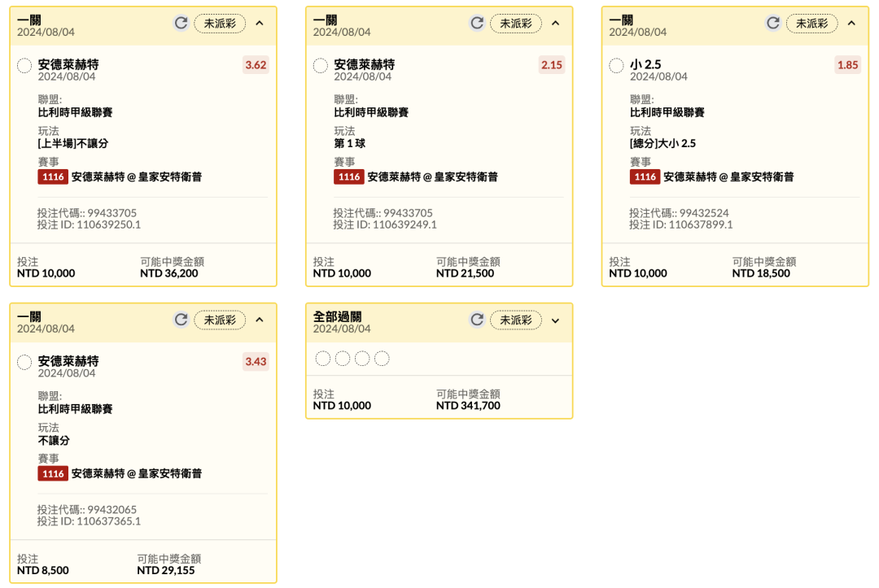Click possible payout NTD 341,700

click(x=468, y=406)
